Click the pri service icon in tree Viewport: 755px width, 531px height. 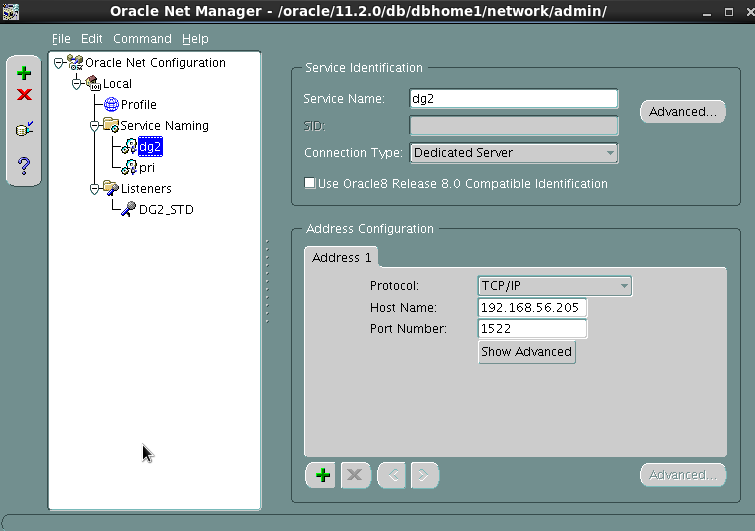(129, 167)
